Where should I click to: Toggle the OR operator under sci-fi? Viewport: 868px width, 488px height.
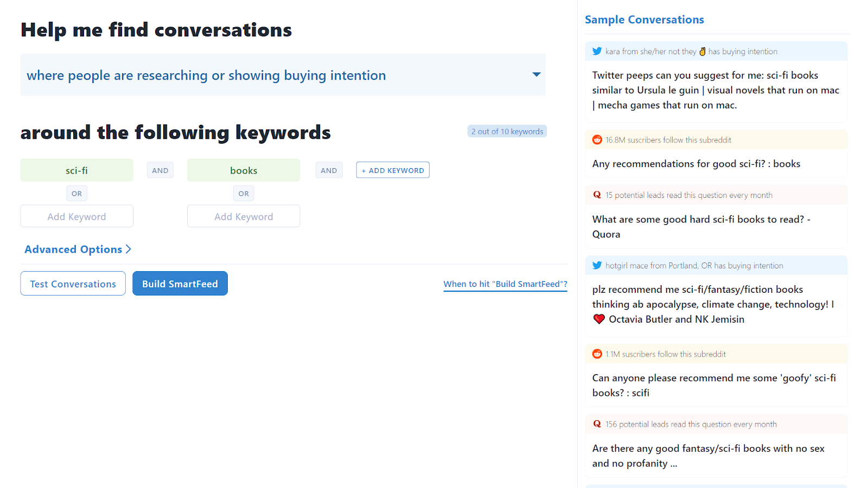pos(76,194)
